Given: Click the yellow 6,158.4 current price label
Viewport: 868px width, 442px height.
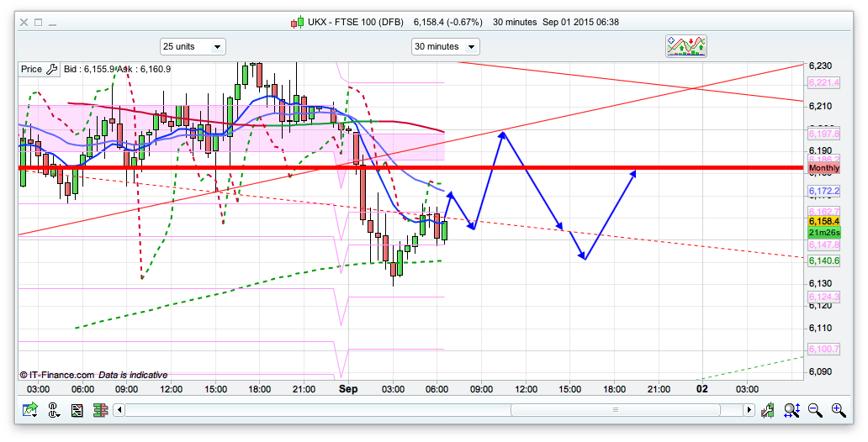Looking at the screenshot, I should [x=823, y=221].
